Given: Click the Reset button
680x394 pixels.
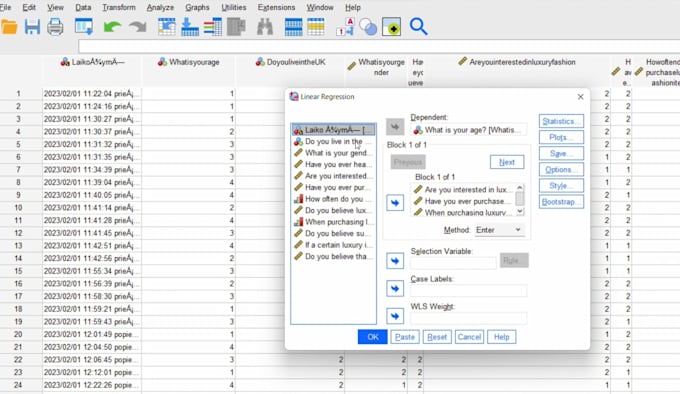Looking at the screenshot, I should tap(437, 337).
